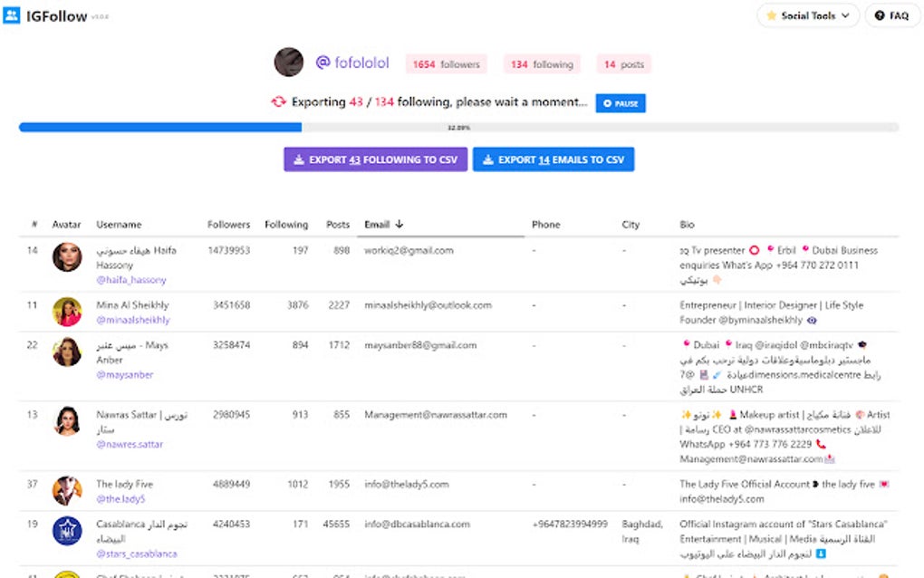Open the @fofololol profile link
Screen dimensions: 924x578
[352, 63]
